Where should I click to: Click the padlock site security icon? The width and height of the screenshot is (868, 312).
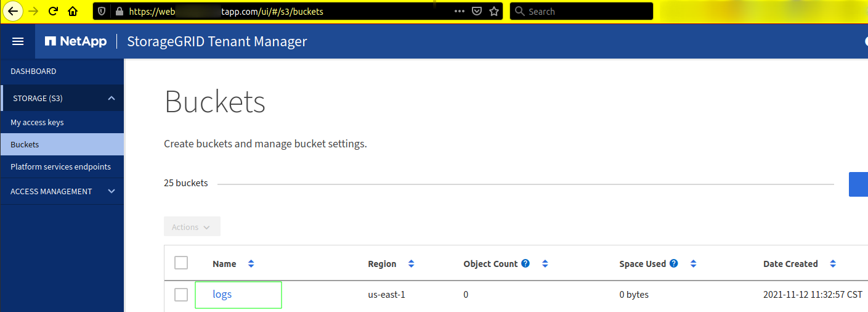[118, 11]
